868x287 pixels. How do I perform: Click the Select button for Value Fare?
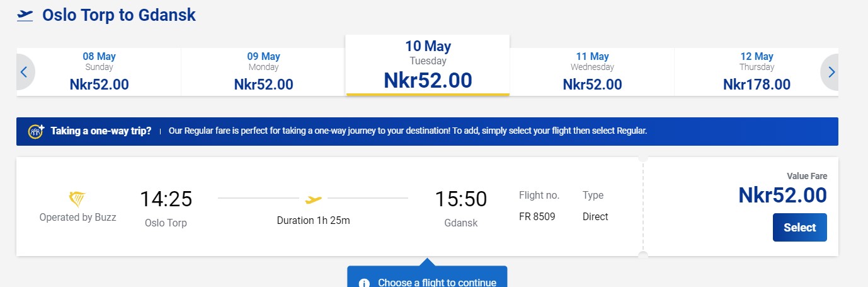click(799, 228)
